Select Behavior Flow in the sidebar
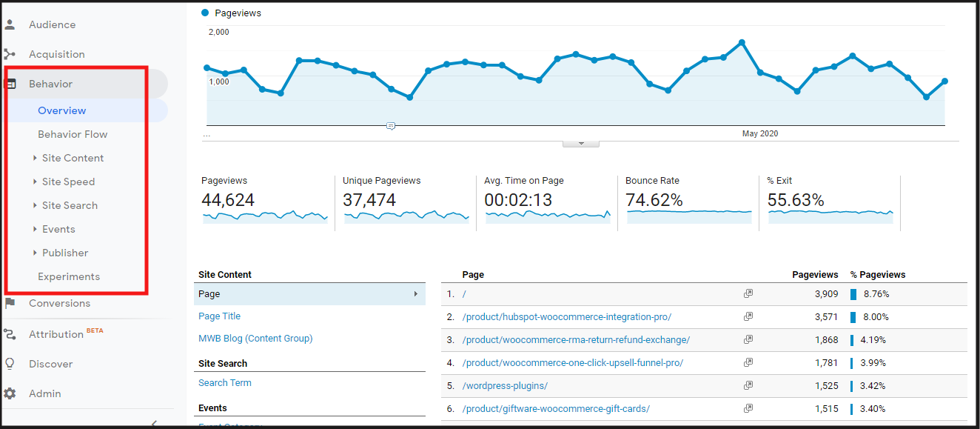 73,134
